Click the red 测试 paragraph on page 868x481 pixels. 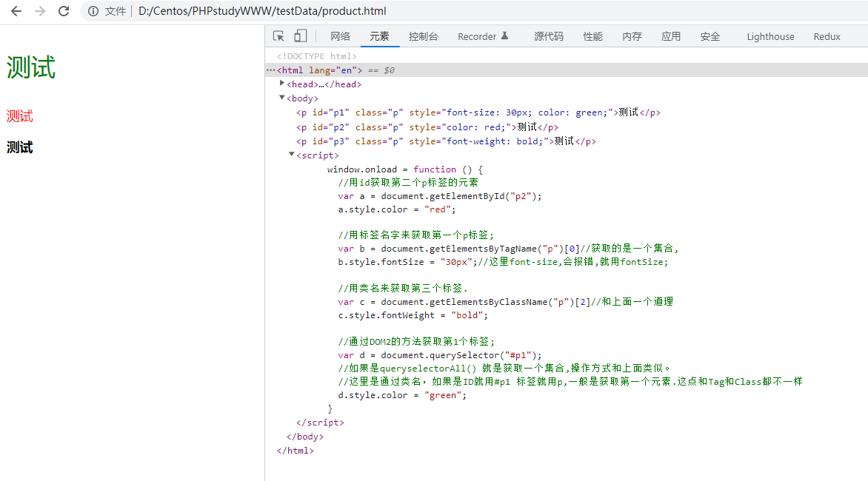(x=20, y=116)
